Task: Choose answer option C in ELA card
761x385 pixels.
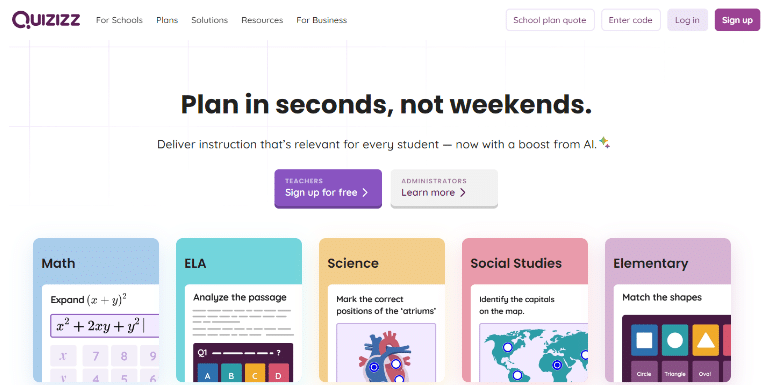Action: (x=255, y=373)
